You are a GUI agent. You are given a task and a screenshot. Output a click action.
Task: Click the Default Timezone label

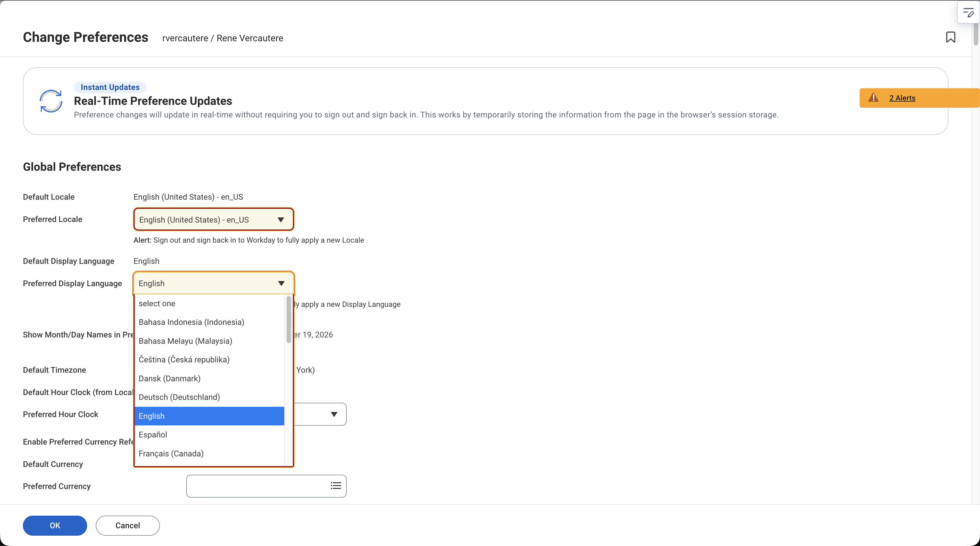(54, 370)
